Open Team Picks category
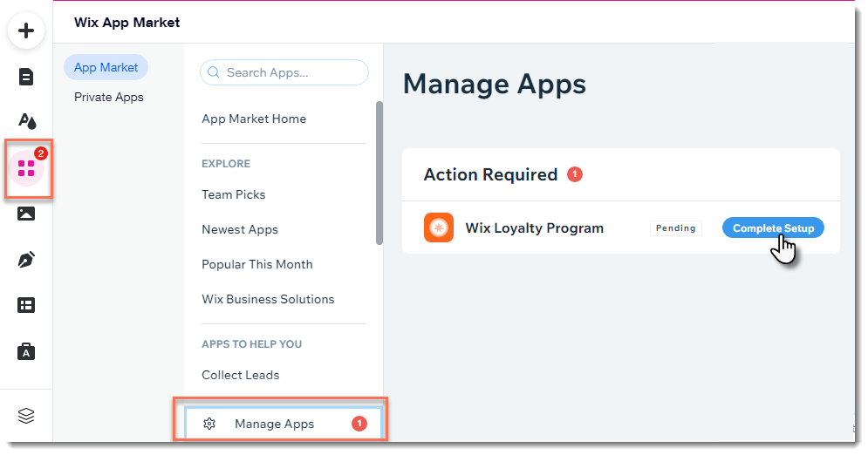This screenshot has height=455, width=868. pos(234,194)
